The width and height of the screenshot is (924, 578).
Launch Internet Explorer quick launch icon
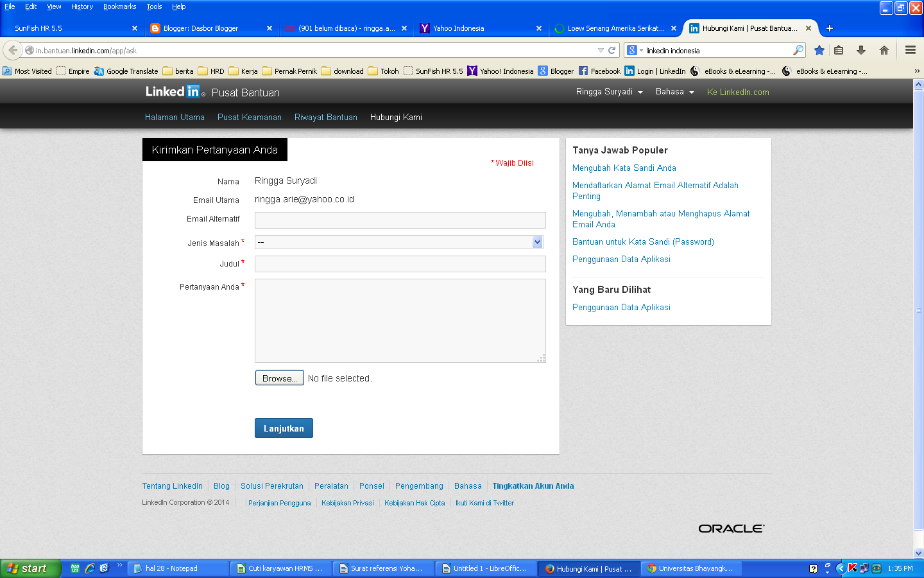90,568
